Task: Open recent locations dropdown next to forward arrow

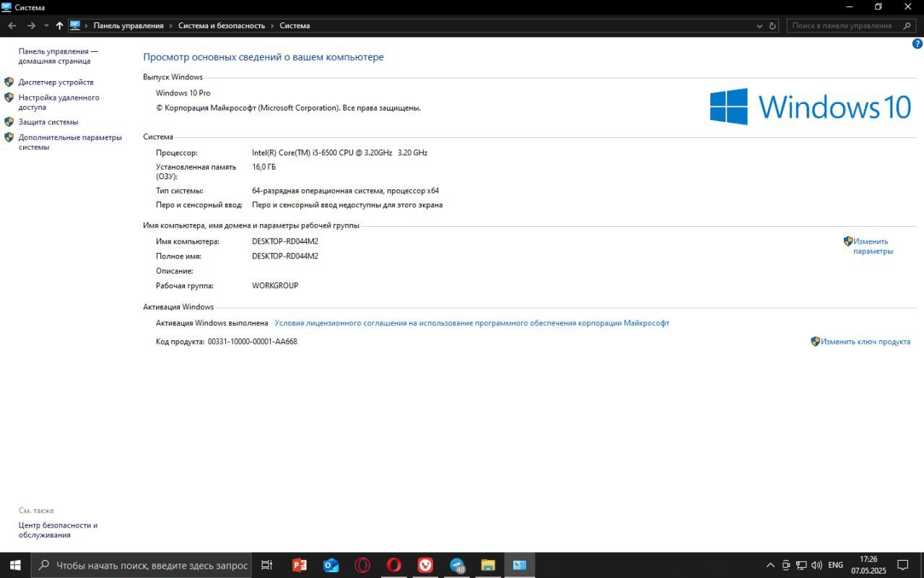Action: pyautogui.click(x=46, y=25)
